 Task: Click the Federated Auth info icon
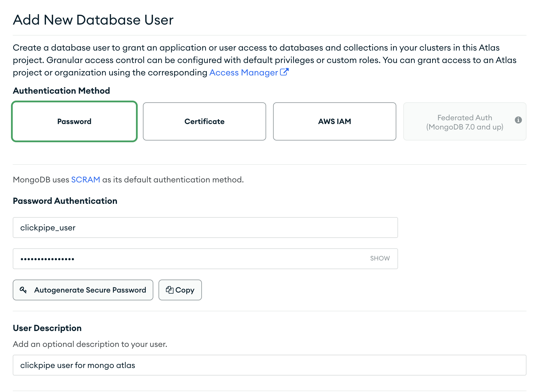[x=518, y=119]
